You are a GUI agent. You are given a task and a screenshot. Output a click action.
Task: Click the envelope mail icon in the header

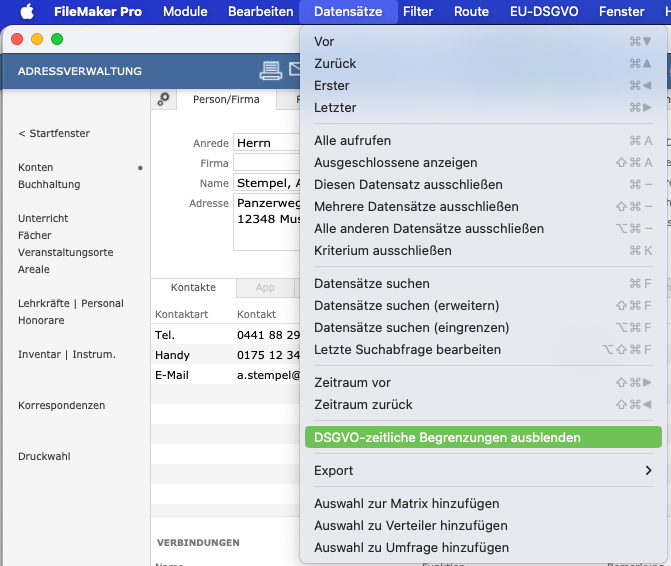[294, 69]
